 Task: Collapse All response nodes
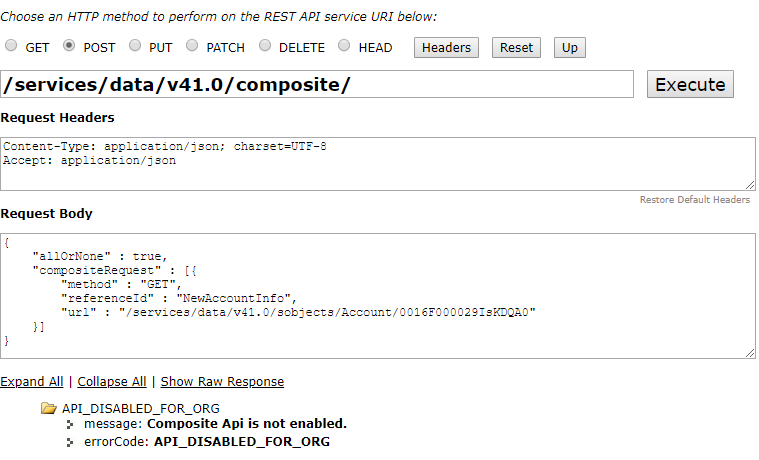tap(112, 381)
